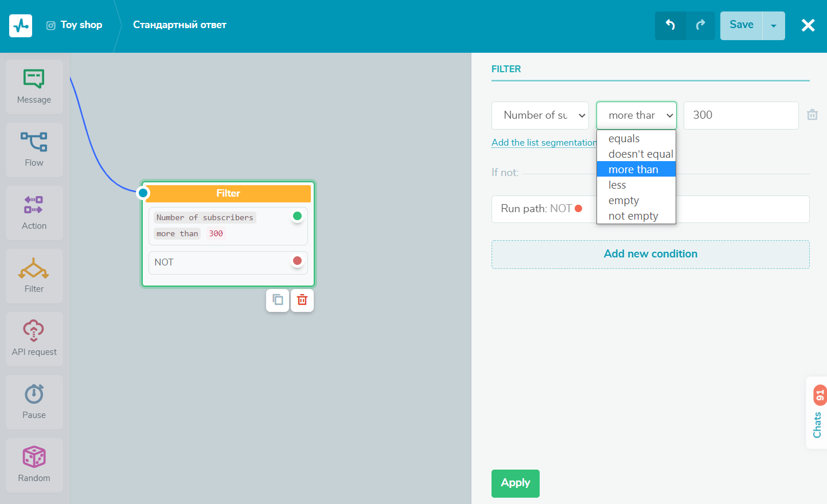
Task: Expand the Save button dropdown arrow
Action: [773, 26]
